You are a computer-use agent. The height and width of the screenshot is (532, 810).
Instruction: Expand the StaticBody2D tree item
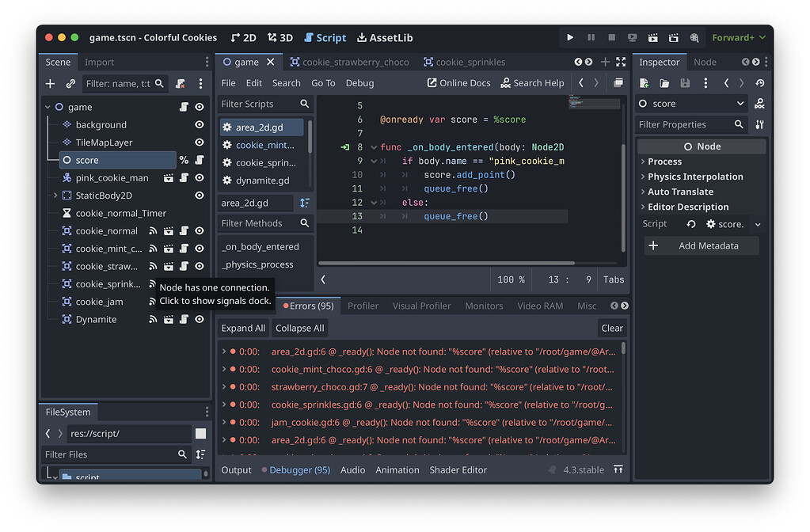[55, 195]
